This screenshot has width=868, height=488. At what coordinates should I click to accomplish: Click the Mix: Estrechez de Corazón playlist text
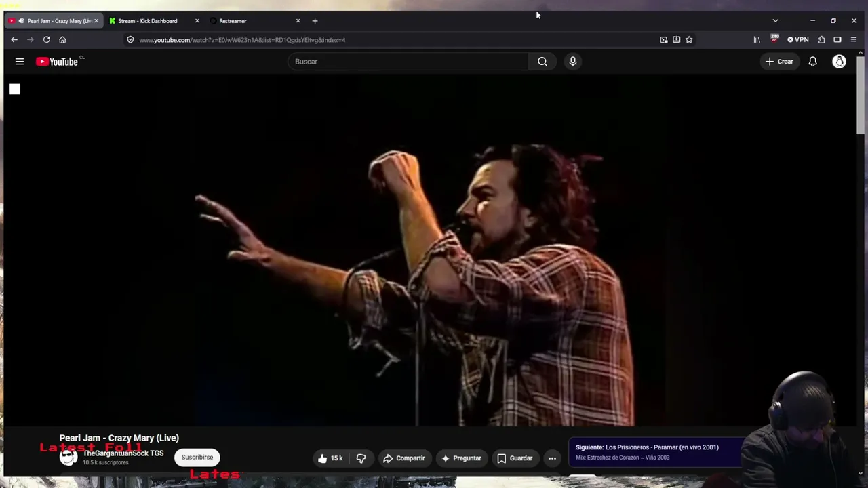[x=623, y=457]
